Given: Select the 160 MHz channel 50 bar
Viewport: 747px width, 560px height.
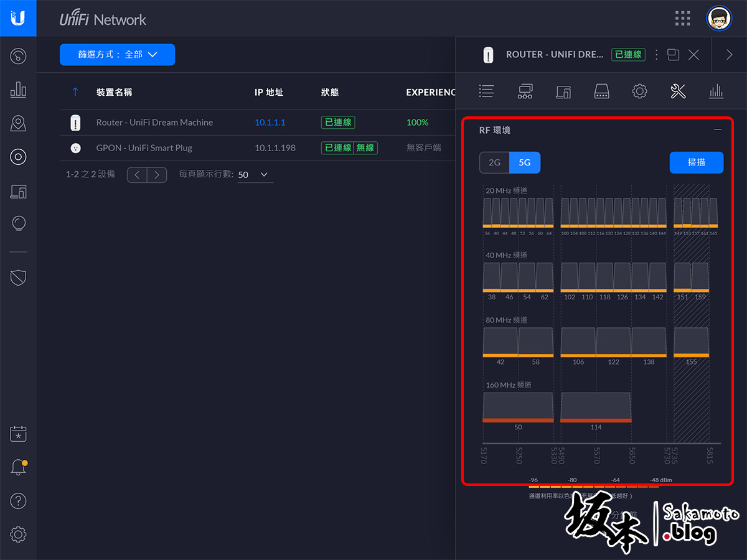Looking at the screenshot, I should point(518,408).
